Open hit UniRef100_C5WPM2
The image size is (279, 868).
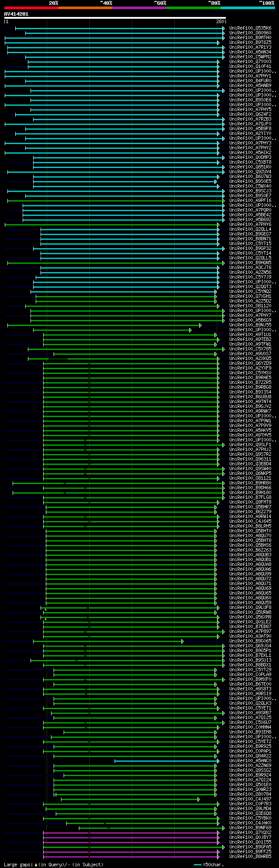pyautogui.click(x=250, y=57)
